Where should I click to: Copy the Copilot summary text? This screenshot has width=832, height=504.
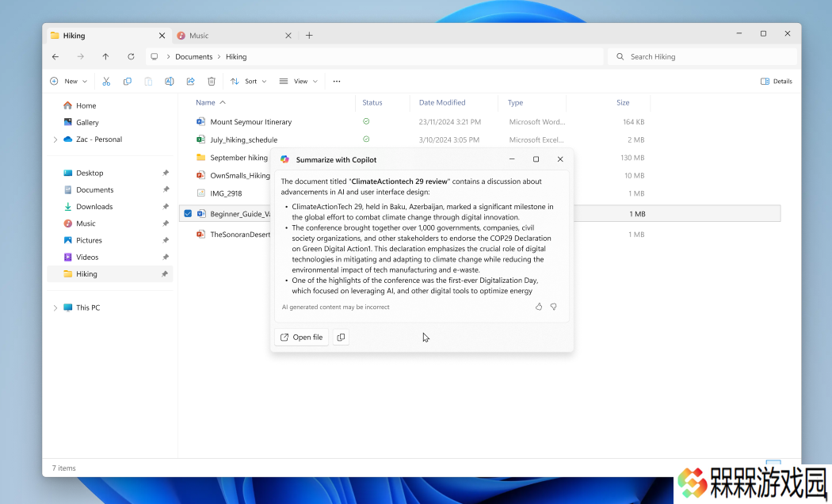[x=341, y=338]
